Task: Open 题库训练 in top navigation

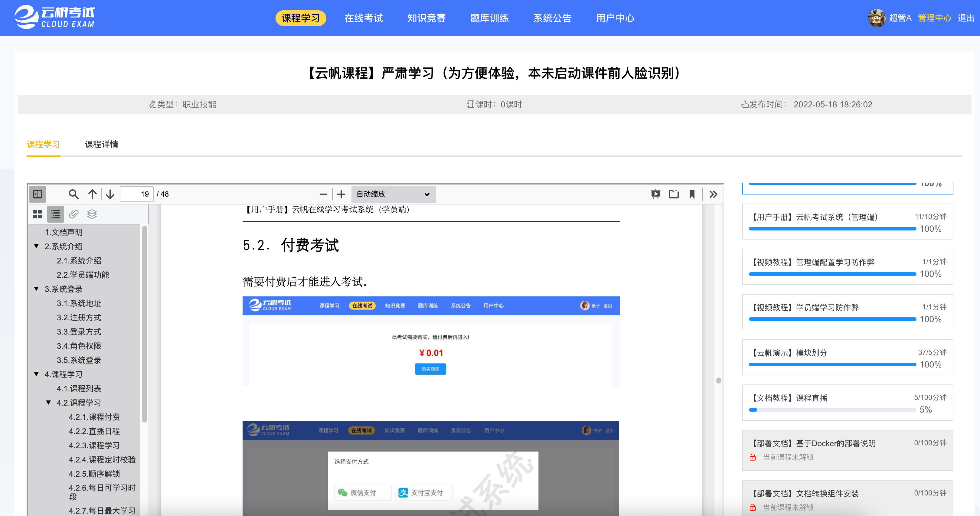Action: click(489, 18)
